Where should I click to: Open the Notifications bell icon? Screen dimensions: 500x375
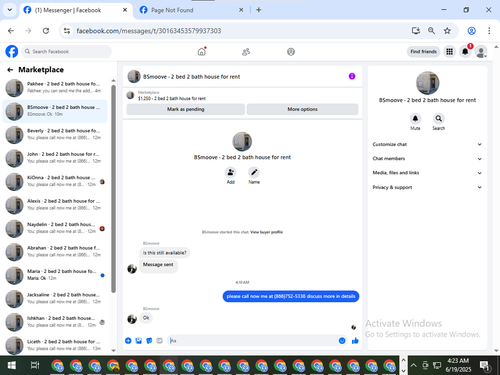465,52
